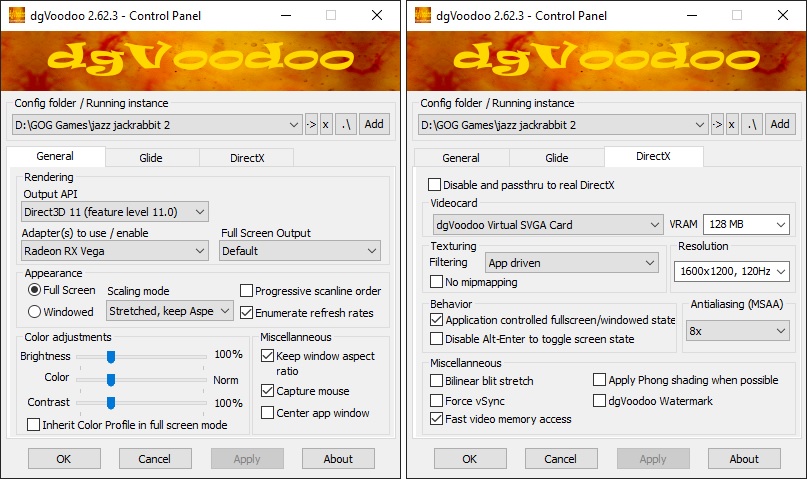Open About in the left window
The image size is (810, 482).
click(338, 459)
